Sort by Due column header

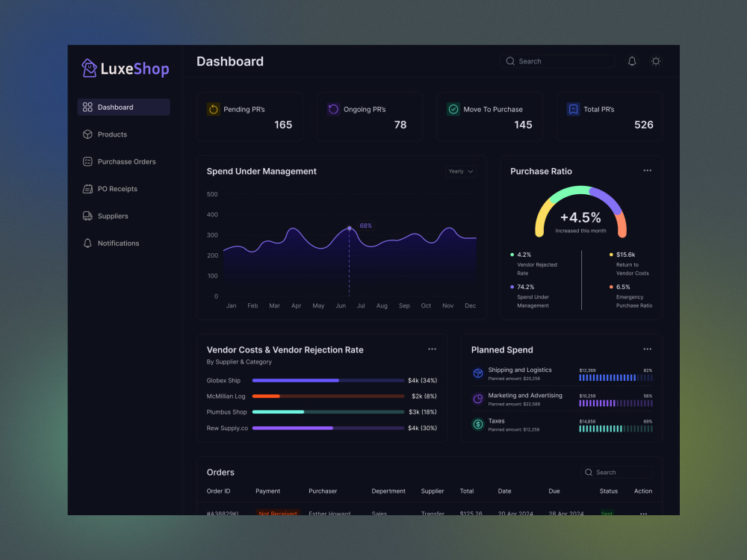coord(554,491)
